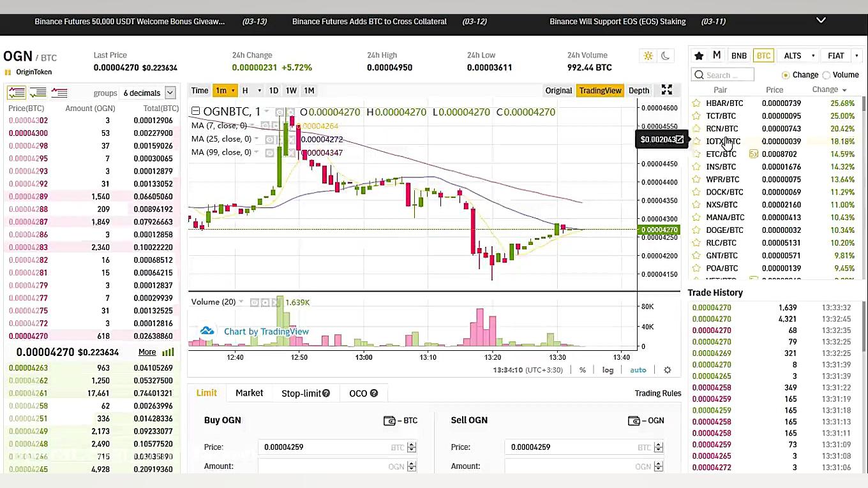Image resolution: width=868 pixels, height=488 pixels.
Task: Show buy-orders-only order book view
Action: coord(38,92)
